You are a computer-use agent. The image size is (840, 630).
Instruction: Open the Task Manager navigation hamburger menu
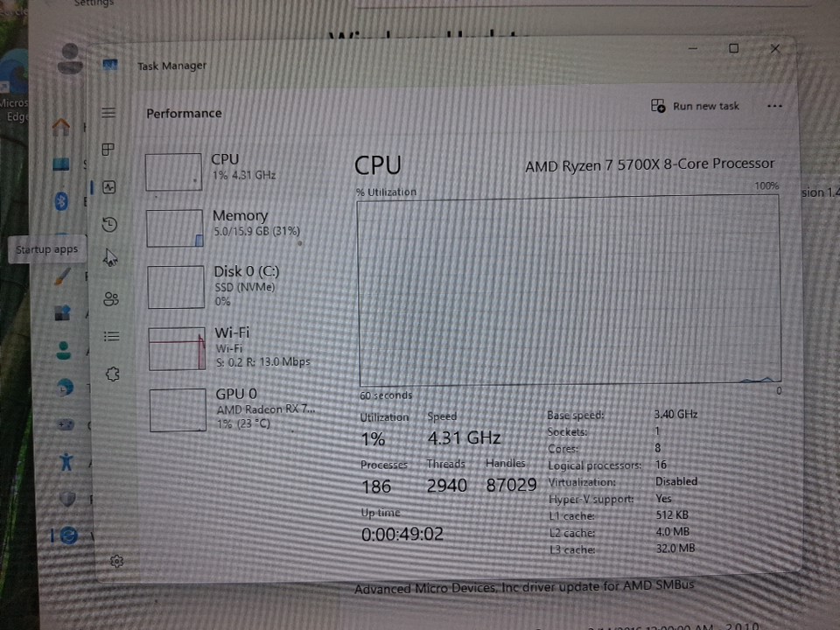click(x=108, y=113)
